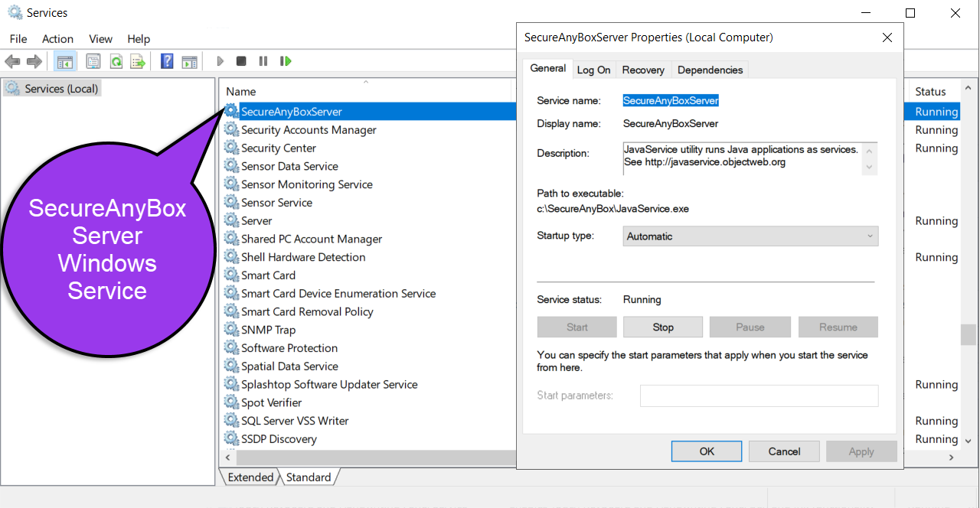Click the gear icon beside Sensor Monitoring Service
The height and width of the screenshot is (508, 980).
click(231, 184)
